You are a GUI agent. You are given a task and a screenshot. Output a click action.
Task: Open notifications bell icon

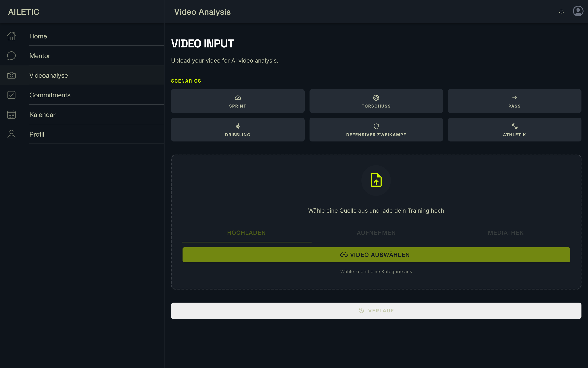pyautogui.click(x=561, y=11)
